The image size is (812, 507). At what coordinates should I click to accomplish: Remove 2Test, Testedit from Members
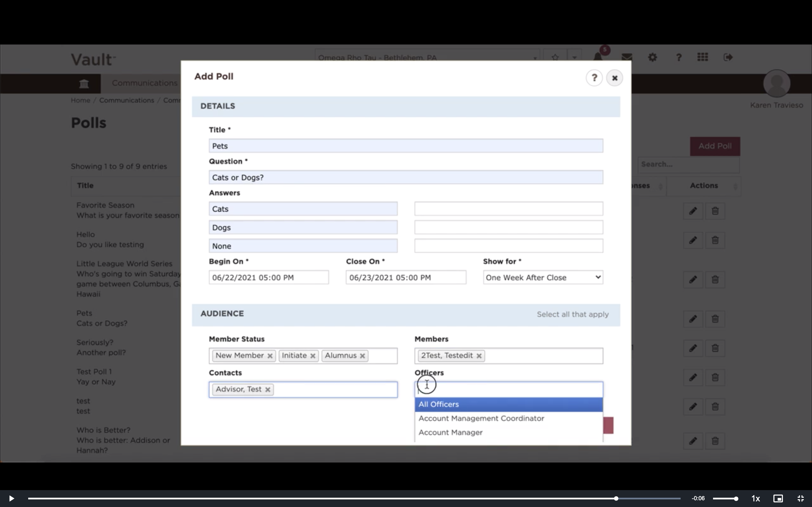click(x=479, y=356)
